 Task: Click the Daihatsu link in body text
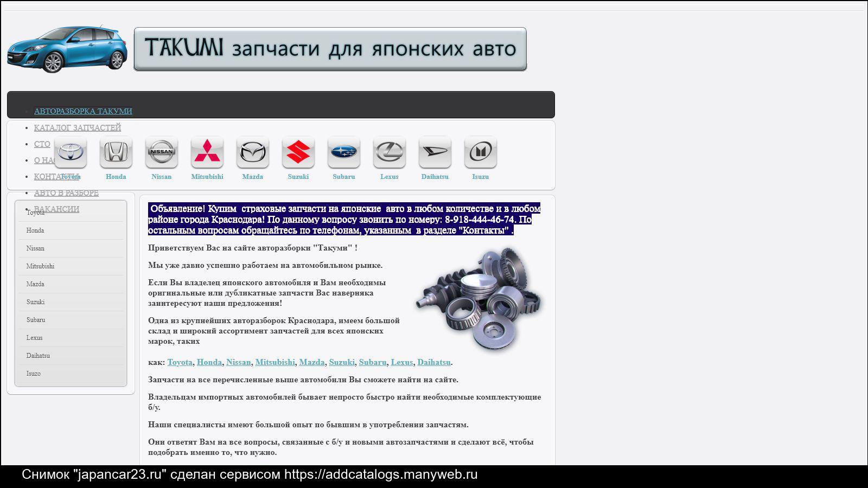pos(433,362)
